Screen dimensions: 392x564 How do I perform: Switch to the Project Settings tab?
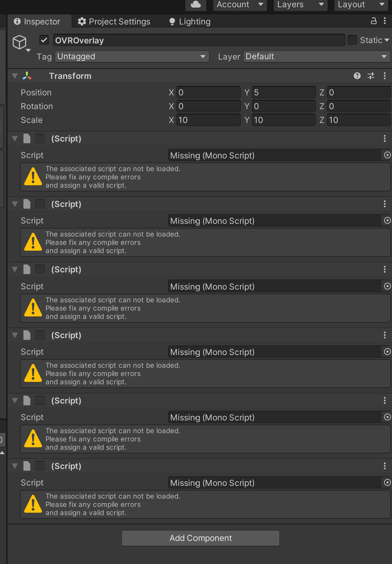click(x=114, y=21)
